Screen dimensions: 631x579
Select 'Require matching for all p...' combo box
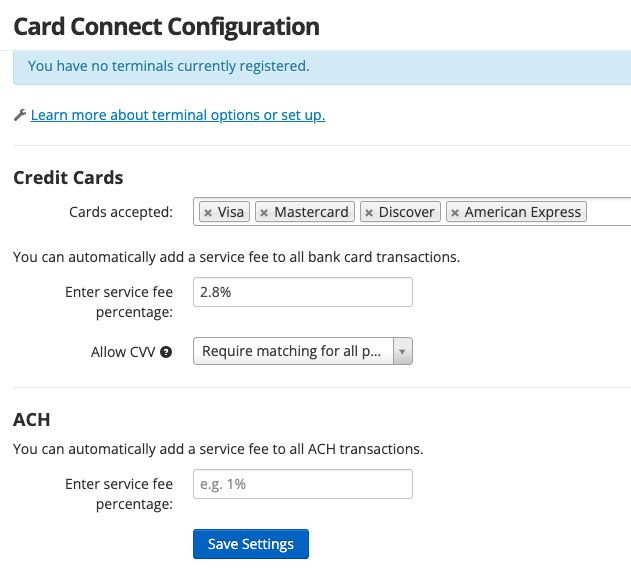[303, 351]
